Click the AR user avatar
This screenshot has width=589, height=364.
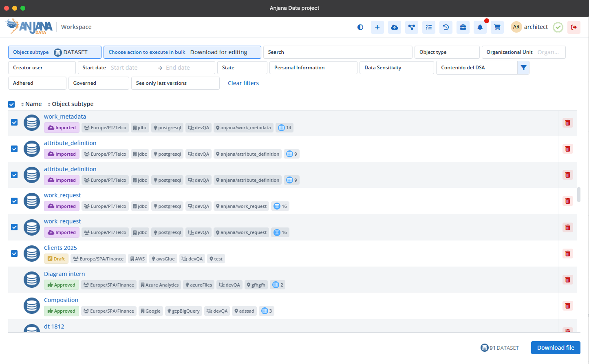(516, 27)
